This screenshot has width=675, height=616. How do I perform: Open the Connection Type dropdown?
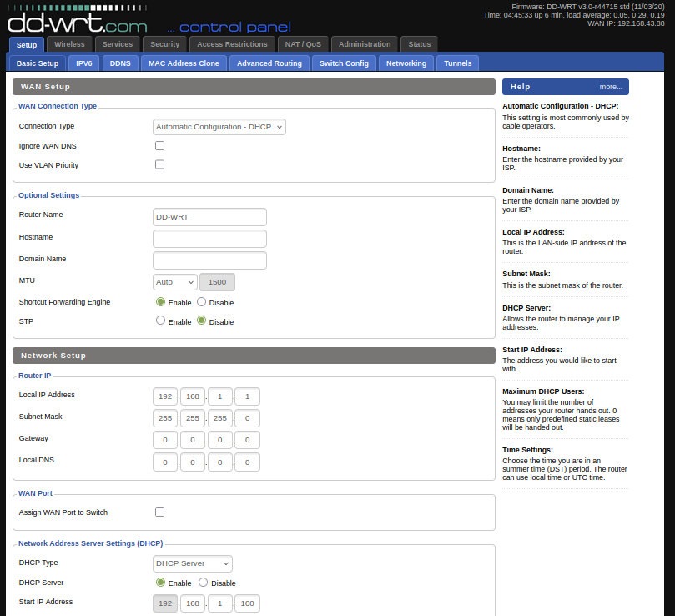tap(219, 127)
